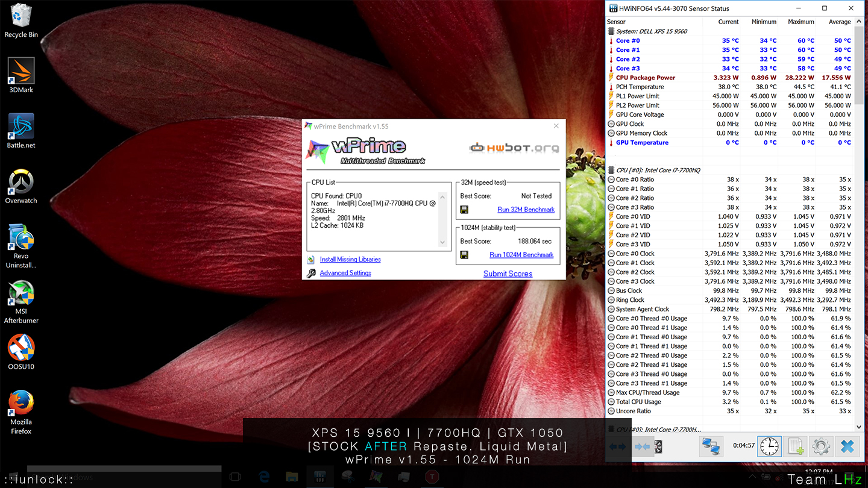Click the Average column header
Viewport: 868px width, 488px height.
tap(840, 22)
